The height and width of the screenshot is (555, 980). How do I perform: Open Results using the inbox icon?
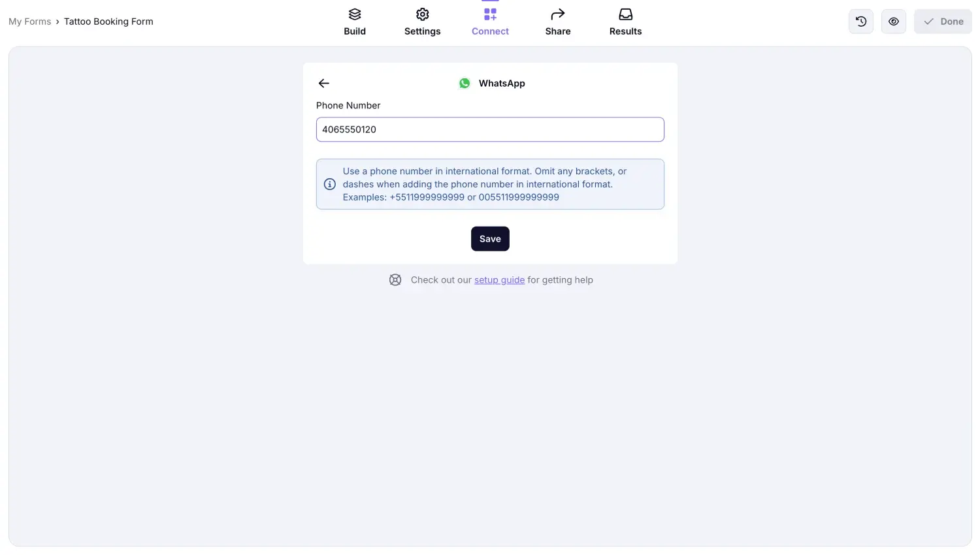tap(625, 14)
